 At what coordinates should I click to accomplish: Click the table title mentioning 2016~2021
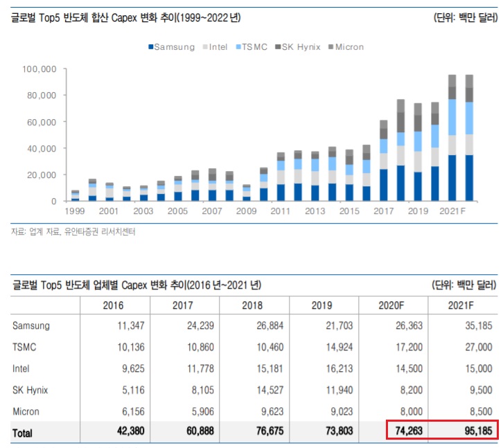tap(136, 285)
